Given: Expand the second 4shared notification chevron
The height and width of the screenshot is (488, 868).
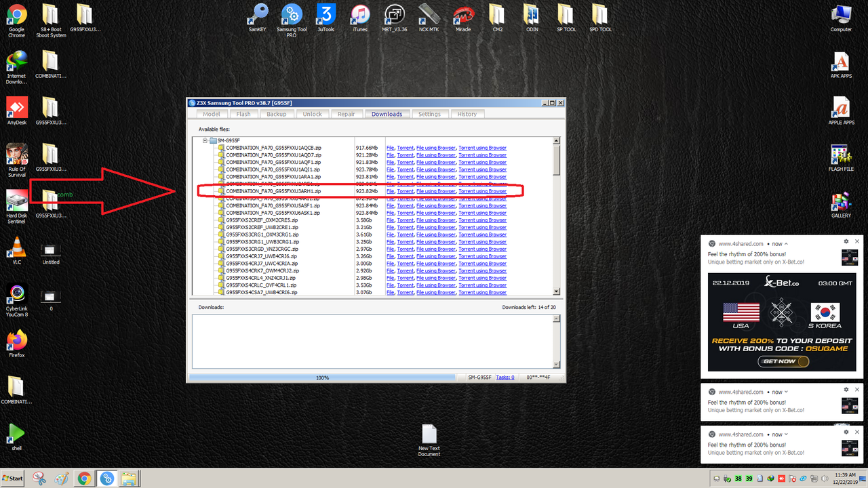Looking at the screenshot, I should click(785, 392).
